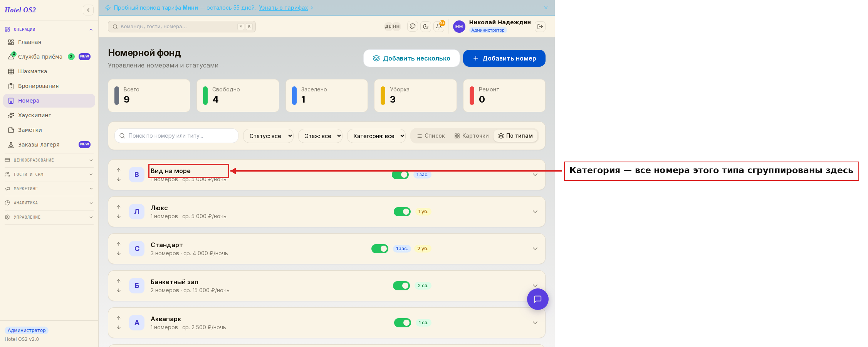Expand the Маркетинг sidebar section
This screenshot has height=347, width=868.
tap(49, 189)
